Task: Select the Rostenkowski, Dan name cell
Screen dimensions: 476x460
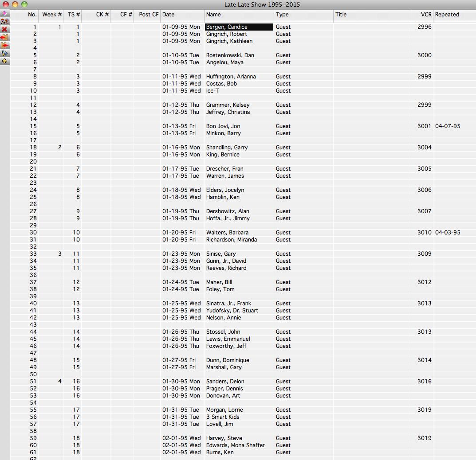Action: tap(239, 55)
